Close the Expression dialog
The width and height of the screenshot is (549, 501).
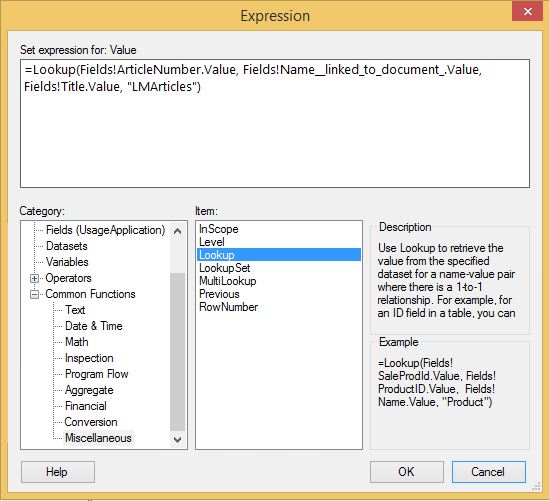point(527,12)
